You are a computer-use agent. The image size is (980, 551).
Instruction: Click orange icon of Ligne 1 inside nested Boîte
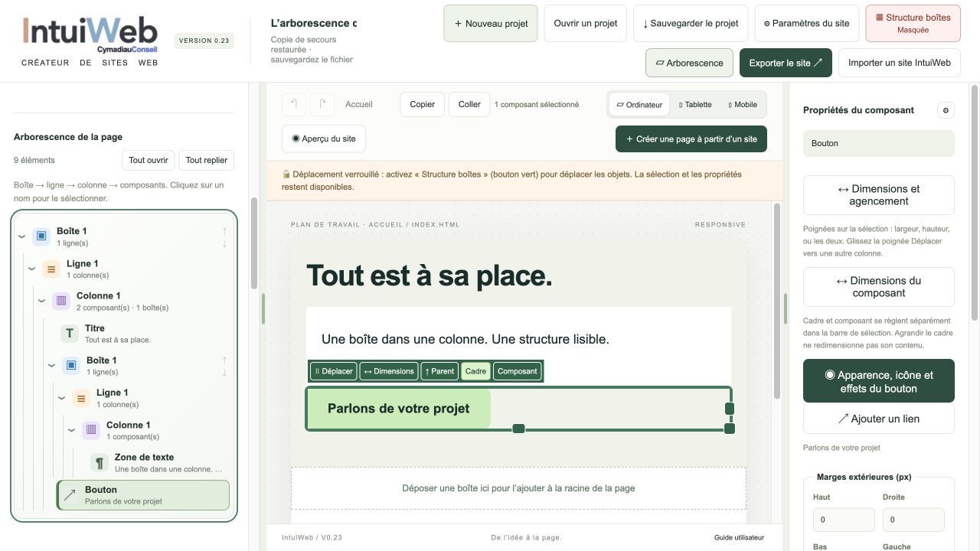click(x=81, y=398)
